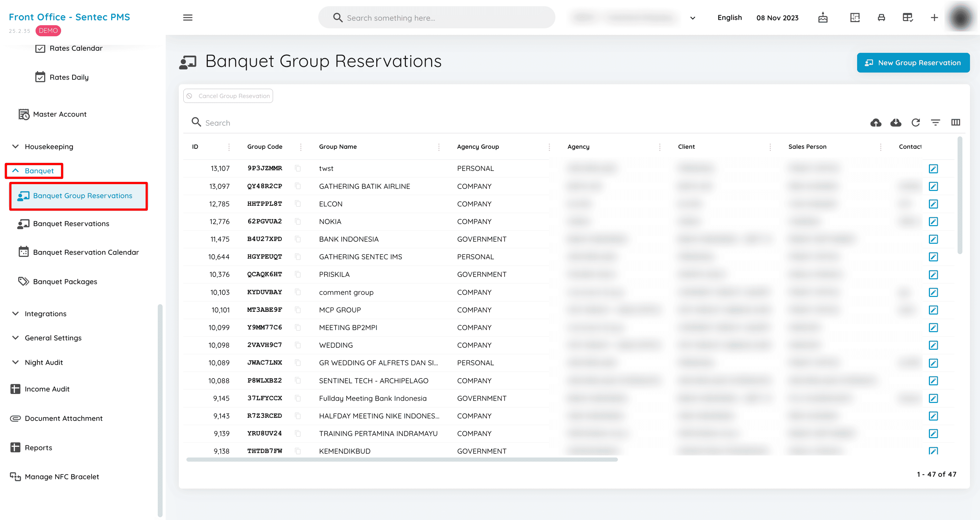
Task: Click the cloud upload icon
Action: pyautogui.click(x=875, y=123)
